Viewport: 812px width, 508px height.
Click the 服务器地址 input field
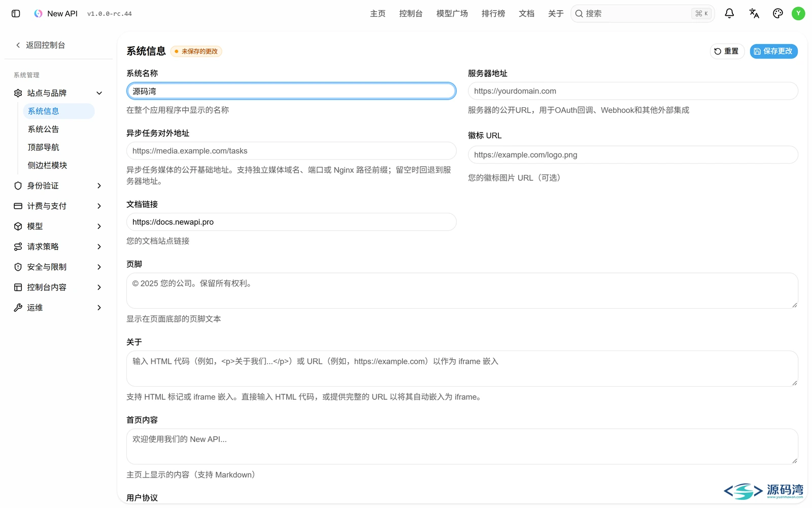(x=633, y=91)
